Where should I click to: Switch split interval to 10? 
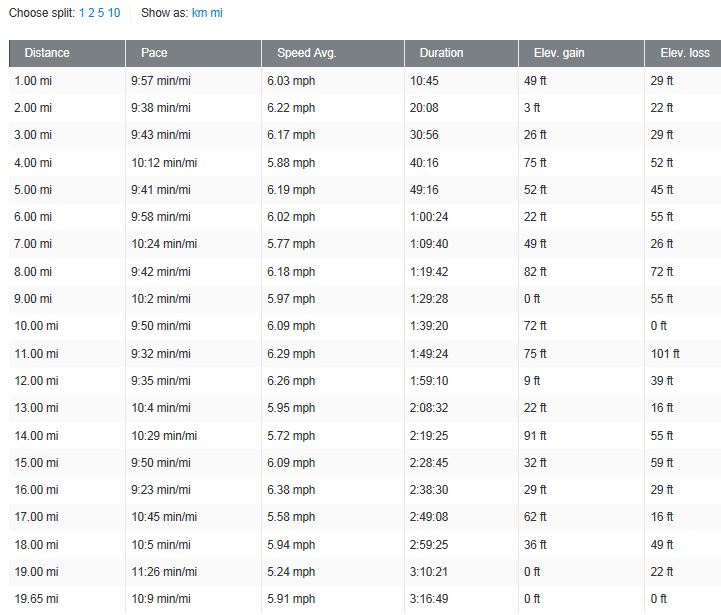click(115, 13)
